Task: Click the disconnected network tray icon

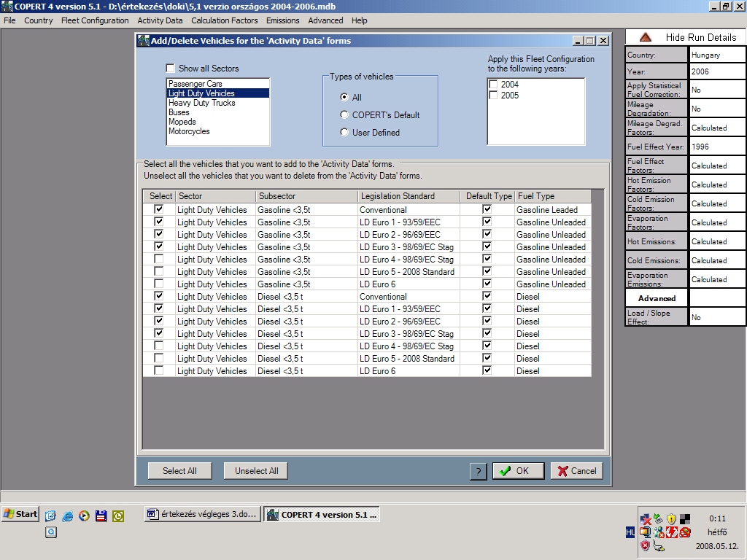Action: click(645, 519)
